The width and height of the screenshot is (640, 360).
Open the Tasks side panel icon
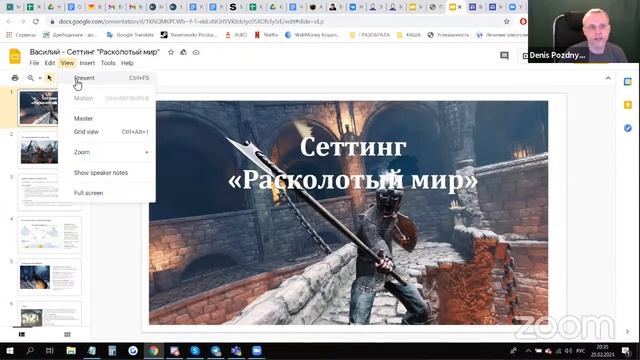click(x=628, y=128)
